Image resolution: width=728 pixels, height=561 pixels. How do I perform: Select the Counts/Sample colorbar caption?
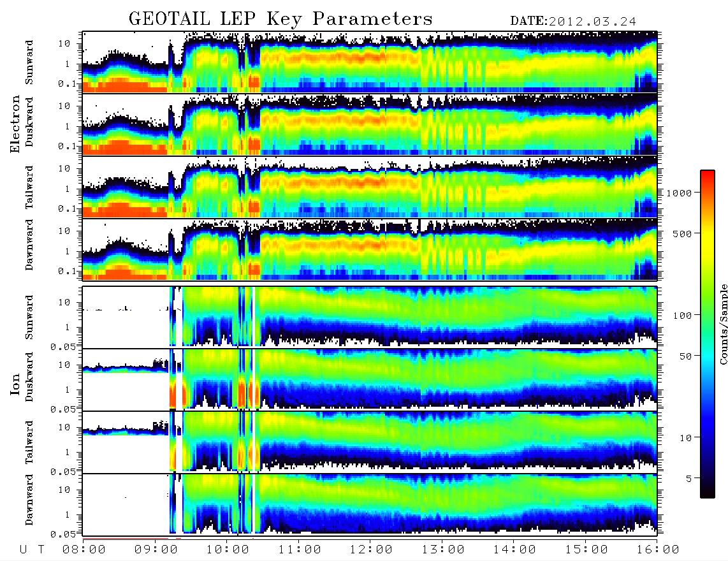[723, 324]
